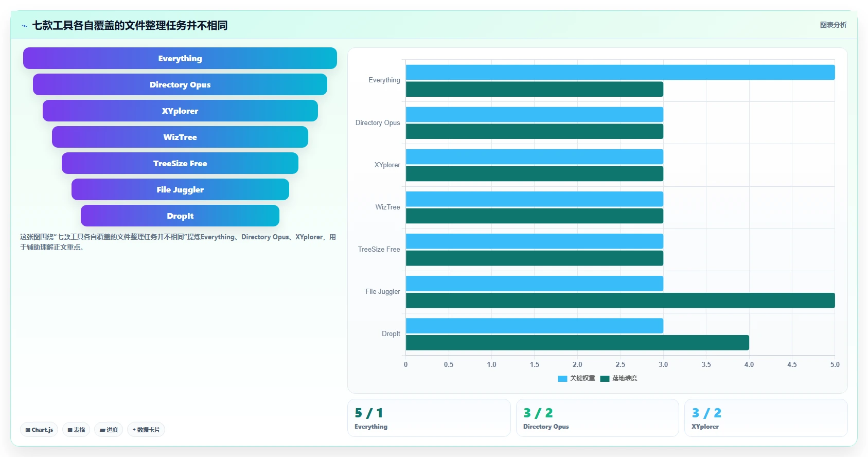Screen dimensions: 868x457
Task: Click the DropIt 关键权重 light blue bar
Action: [535, 326]
